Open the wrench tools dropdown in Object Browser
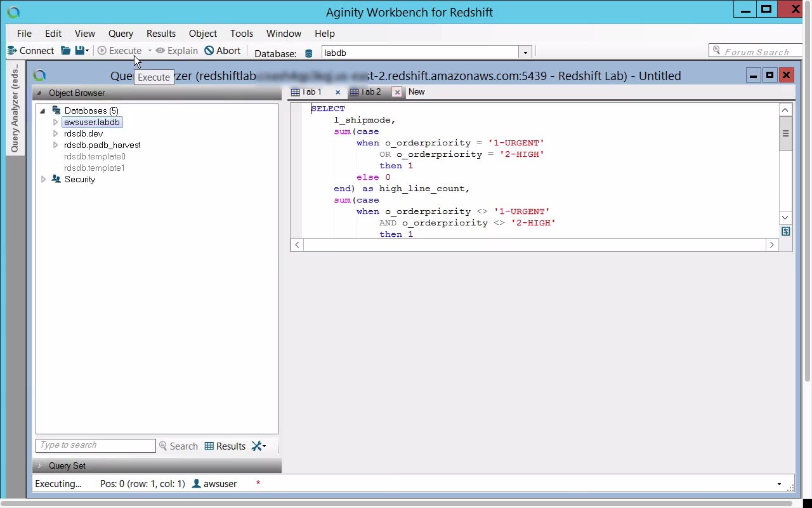Screen dimensions: 812x508 259,446
